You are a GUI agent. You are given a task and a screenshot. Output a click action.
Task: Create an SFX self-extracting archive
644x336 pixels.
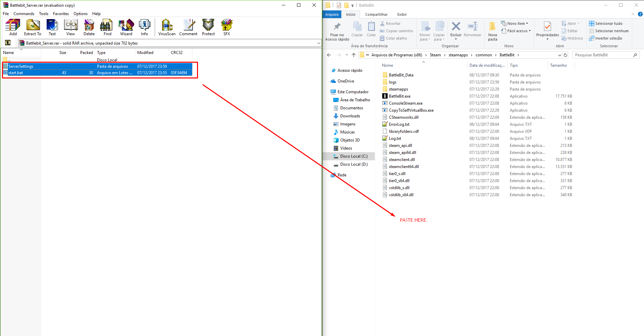(227, 27)
